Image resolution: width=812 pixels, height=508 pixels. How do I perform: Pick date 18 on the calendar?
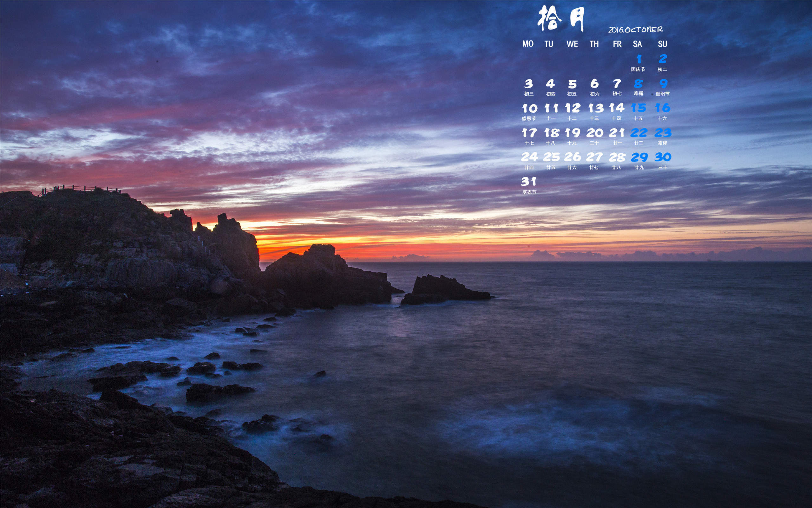coord(552,133)
